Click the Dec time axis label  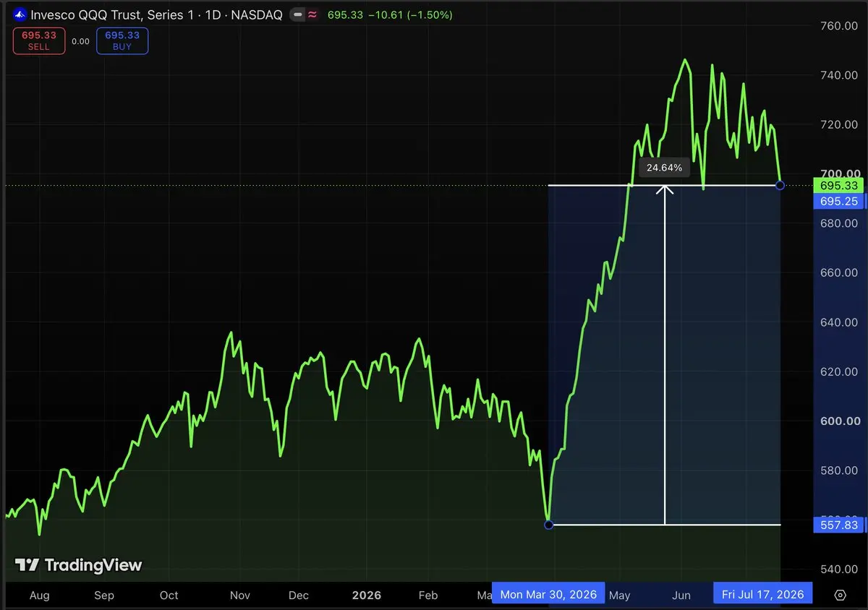[298, 596]
